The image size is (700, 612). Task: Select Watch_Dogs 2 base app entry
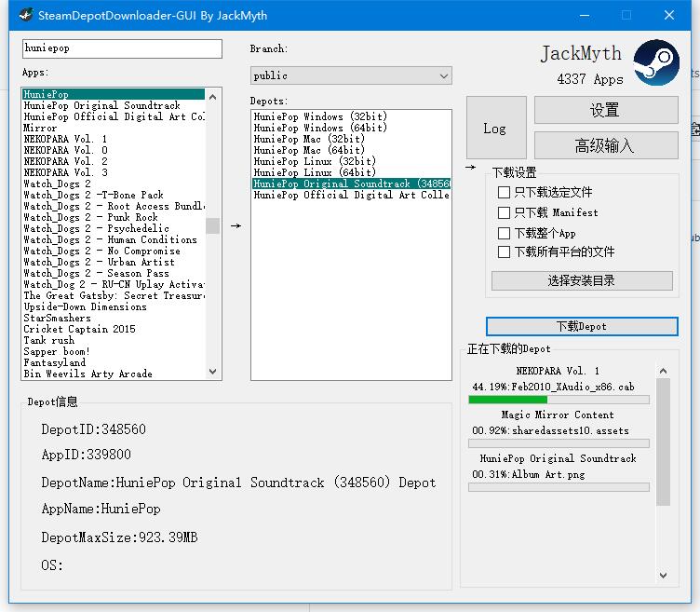114,184
